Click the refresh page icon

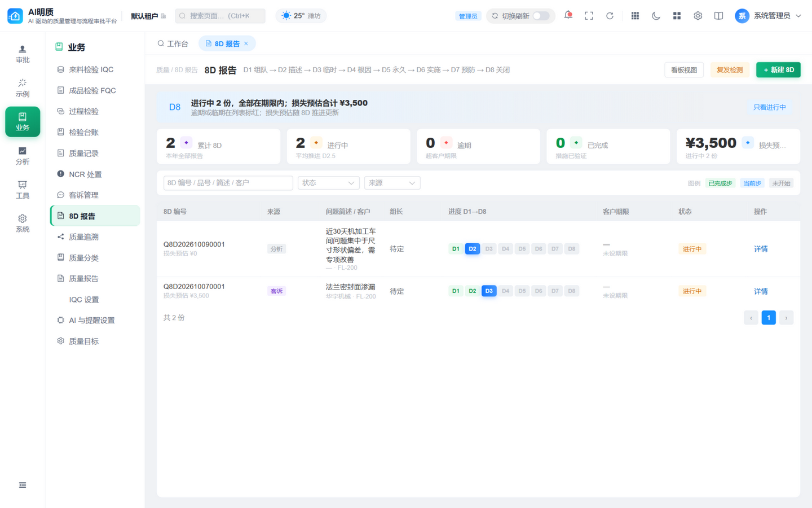coord(610,16)
